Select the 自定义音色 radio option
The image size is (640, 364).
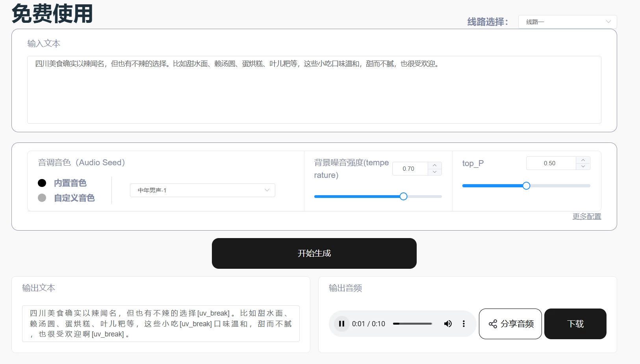point(42,198)
